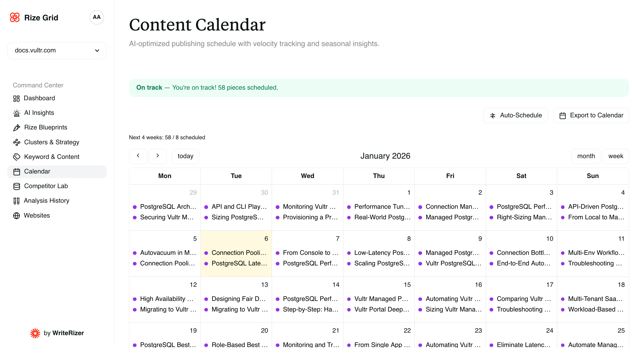Click Export to Calendar

coord(591,115)
